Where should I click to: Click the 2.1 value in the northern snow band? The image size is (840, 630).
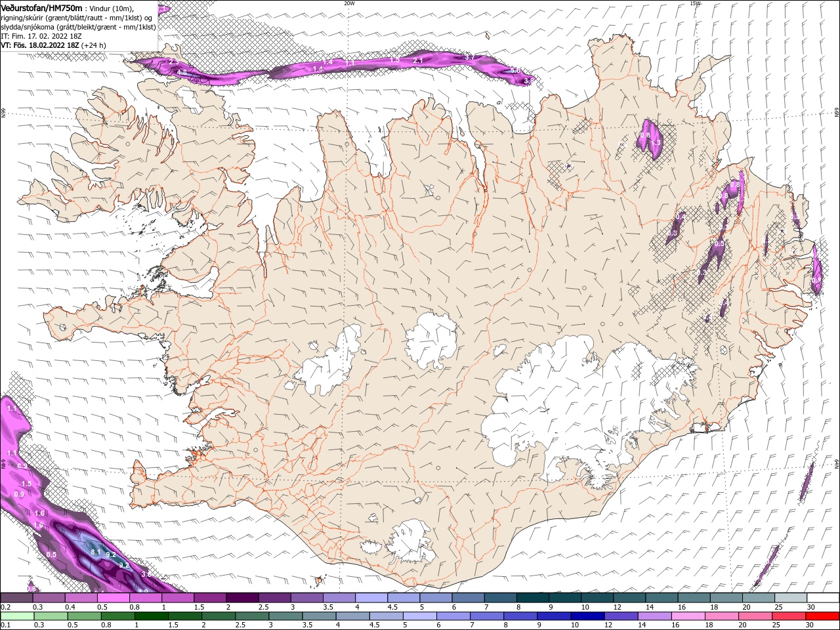pyautogui.click(x=417, y=60)
